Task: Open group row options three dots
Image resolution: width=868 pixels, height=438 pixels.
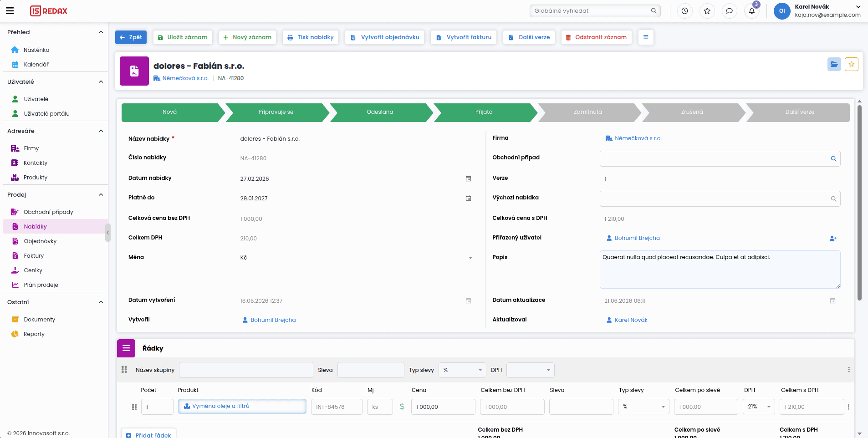Action: click(x=849, y=370)
